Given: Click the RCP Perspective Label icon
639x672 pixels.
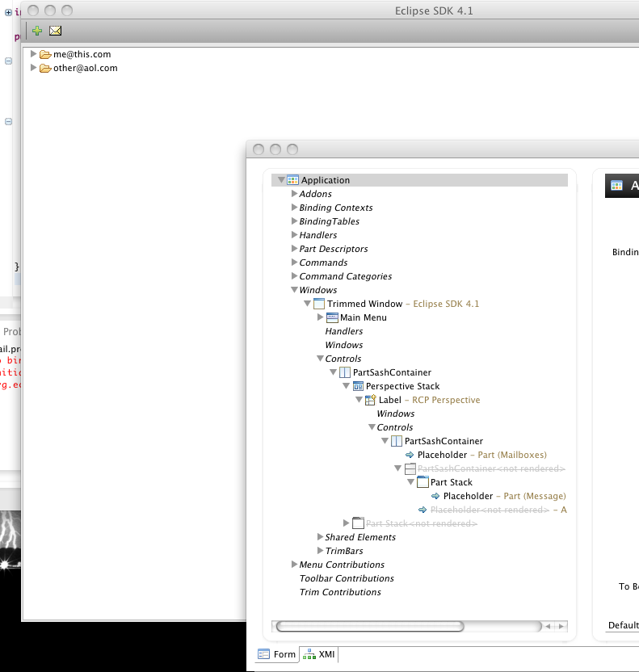Looking at the screenshot, I should click(371, 400).
